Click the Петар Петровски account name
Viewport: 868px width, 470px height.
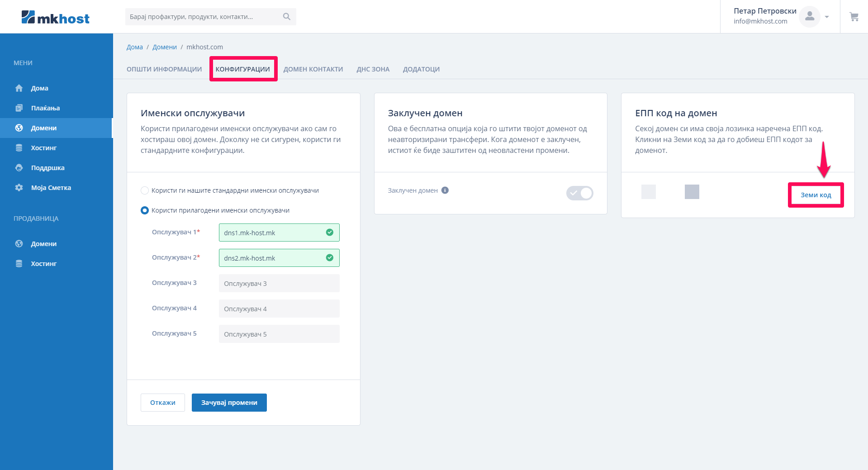pos(765,11)
